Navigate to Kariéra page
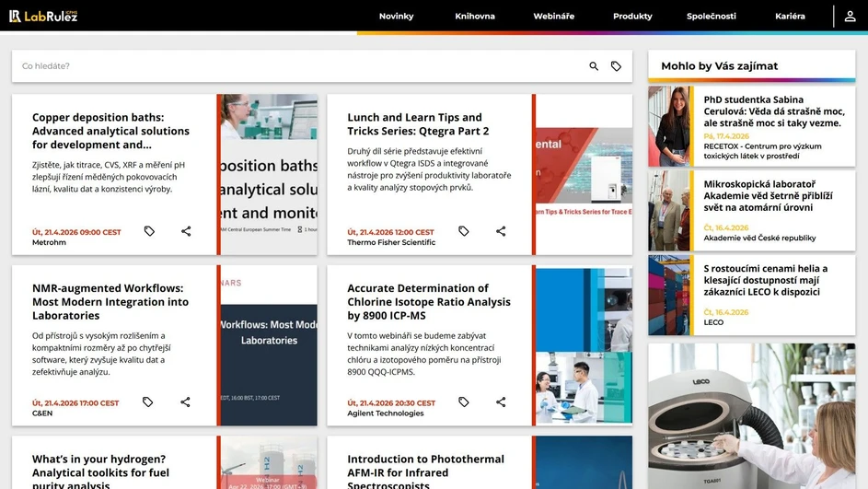Viewport: 868px width, 489px height. point(790,17)
